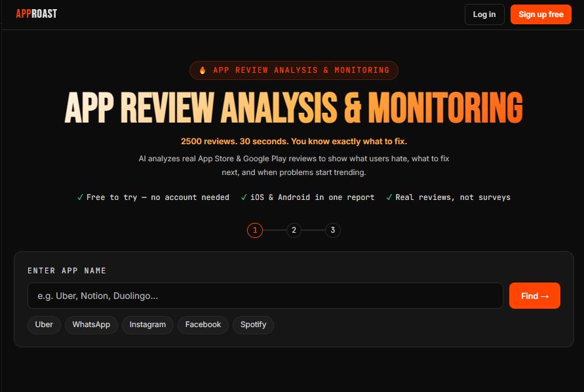Click the 'ENTER APP NAME' label

pyautogui.click(x=67, y=271)
